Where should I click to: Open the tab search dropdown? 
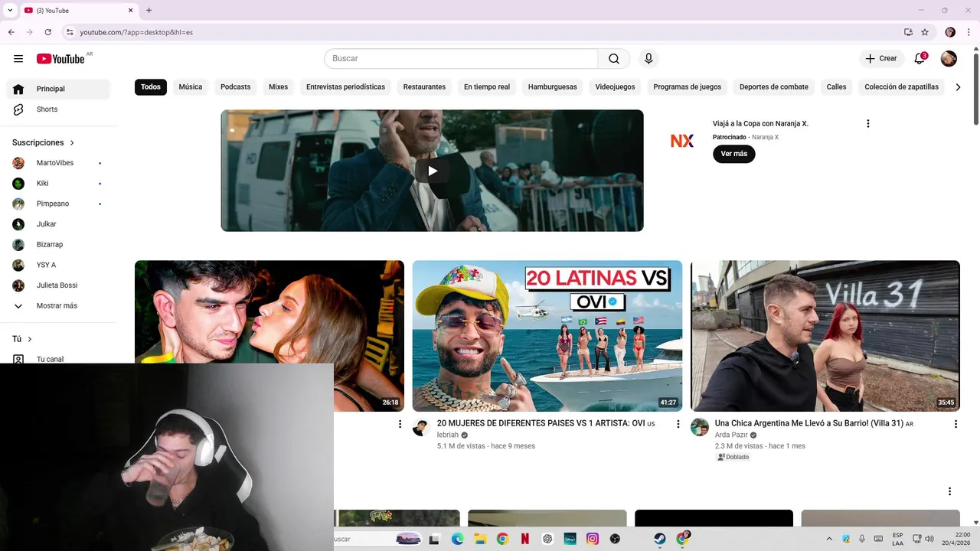(11, 10)
